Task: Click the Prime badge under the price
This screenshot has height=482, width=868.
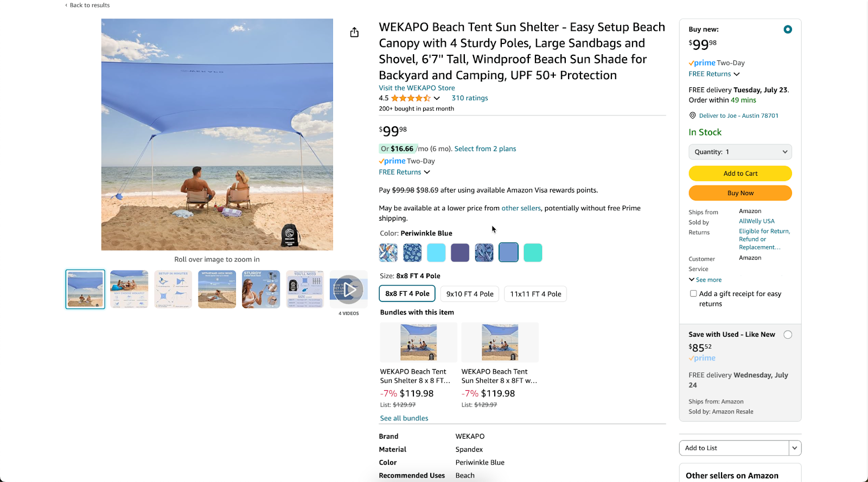Action: pyautogui.click(x=392, y=161)
